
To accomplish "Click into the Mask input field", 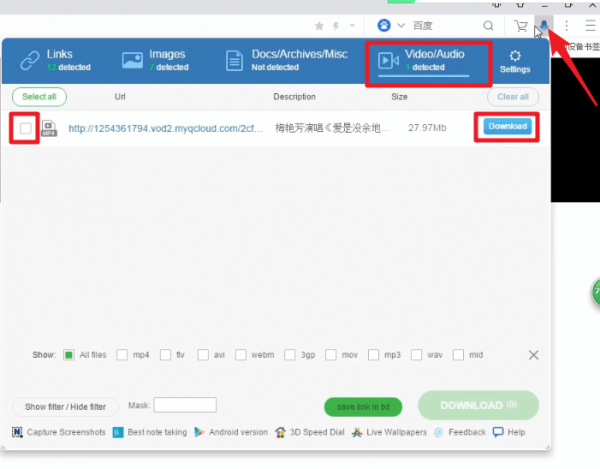I will click(185, 405).
